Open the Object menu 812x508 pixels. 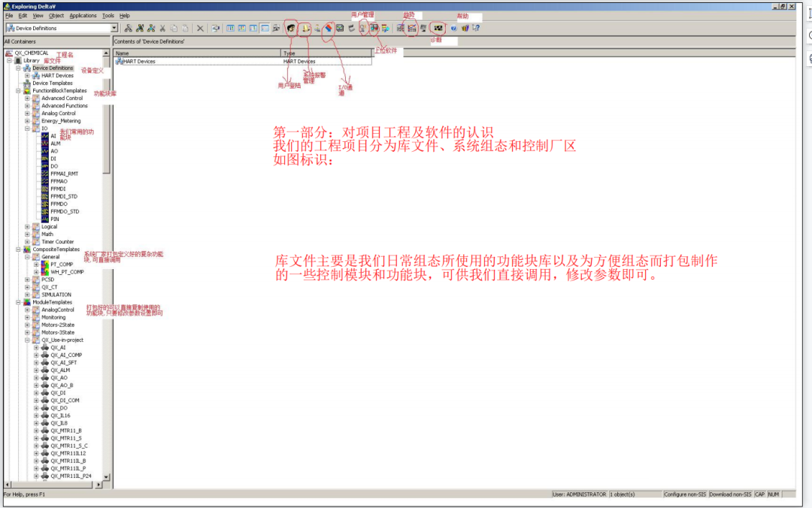pos(56,15)
